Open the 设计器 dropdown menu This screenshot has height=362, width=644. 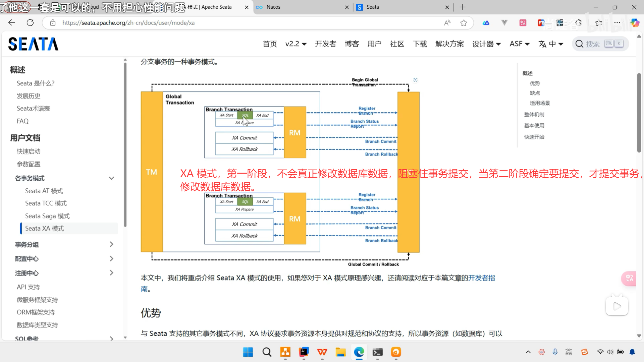(486, 44)
